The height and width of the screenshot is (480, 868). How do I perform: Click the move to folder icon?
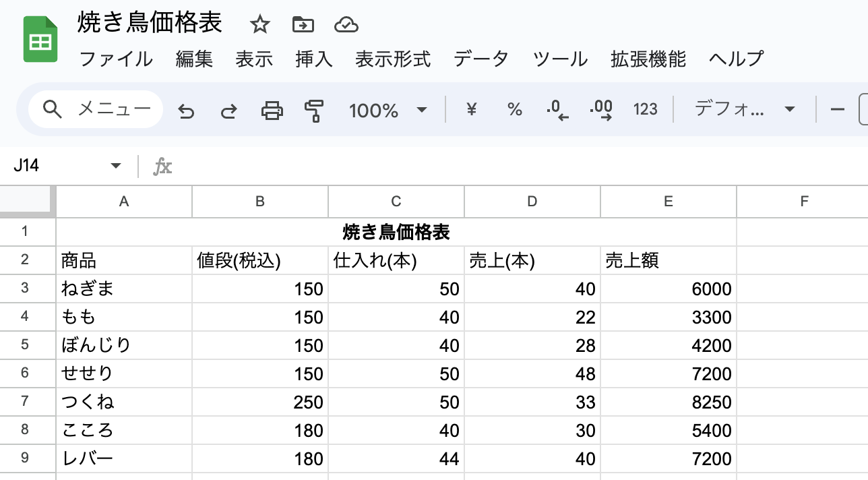click(303, 25)
